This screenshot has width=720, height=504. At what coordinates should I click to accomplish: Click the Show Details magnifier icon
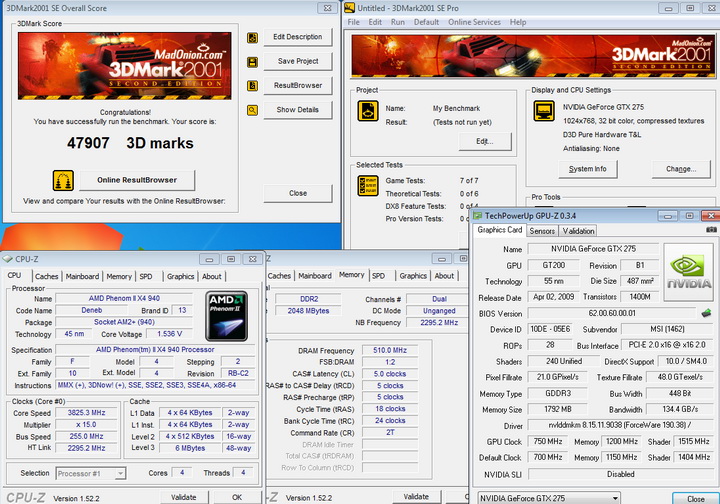252,110
